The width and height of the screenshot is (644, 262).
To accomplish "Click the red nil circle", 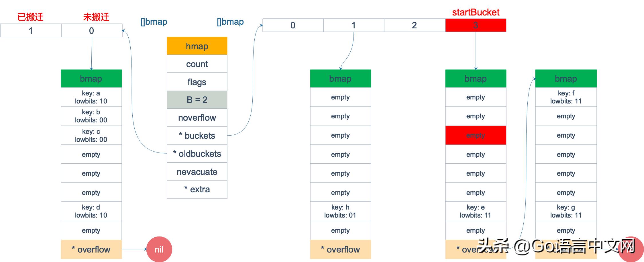I will point(159,249).
